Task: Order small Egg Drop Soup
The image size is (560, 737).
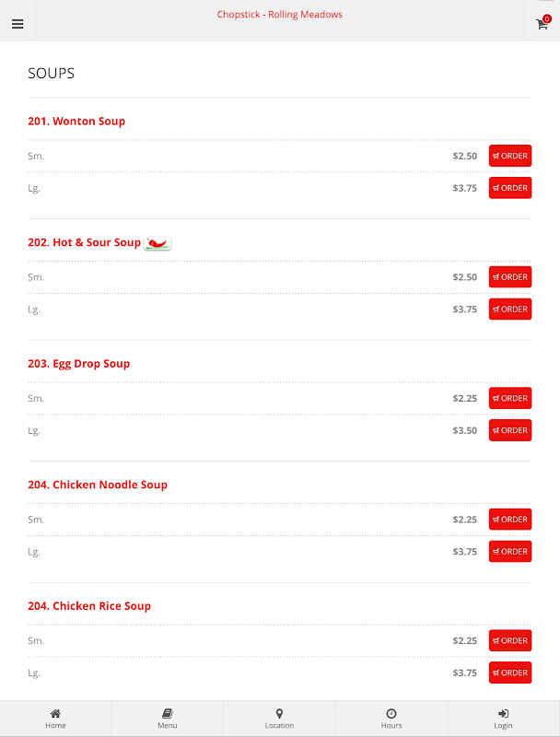Action: point(510,398)
